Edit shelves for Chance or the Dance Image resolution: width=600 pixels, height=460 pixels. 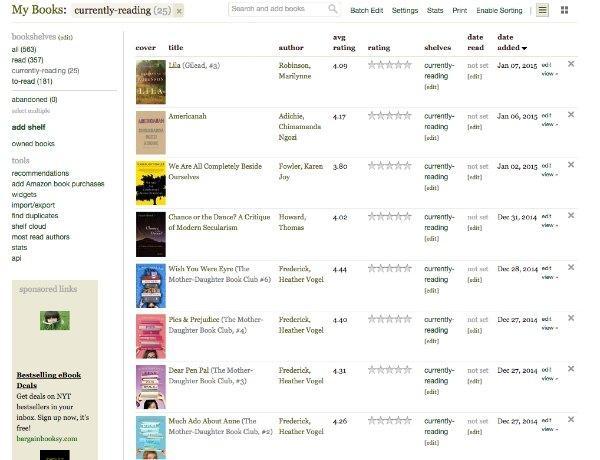(x=431, y=239)
